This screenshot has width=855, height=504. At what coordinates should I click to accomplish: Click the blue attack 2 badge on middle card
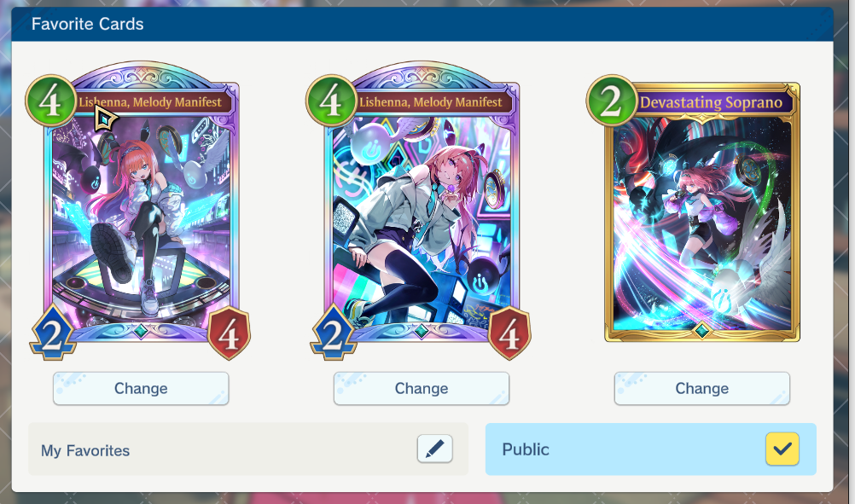pyautogui.click(x=333, y=333)
